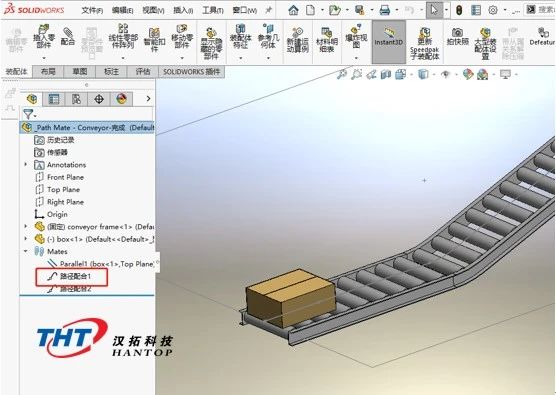Expand the Annotations folder

pos(26,165)
